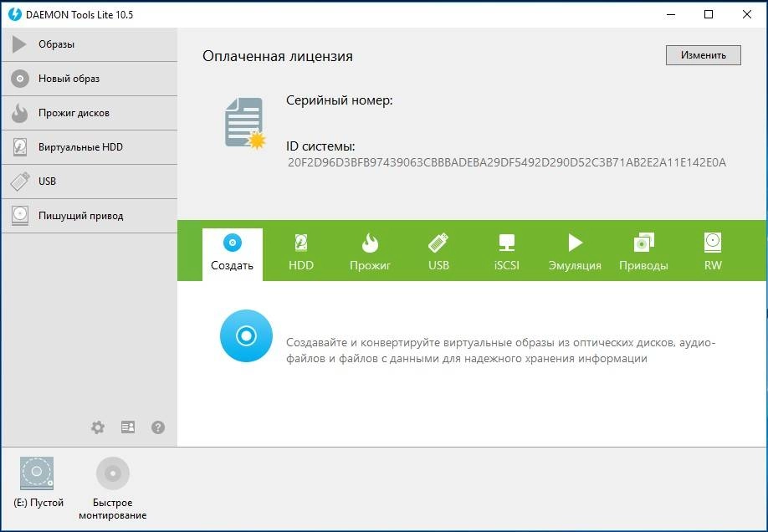
Task: Close the DAEMON Tools window
Action: click(747, 14)
